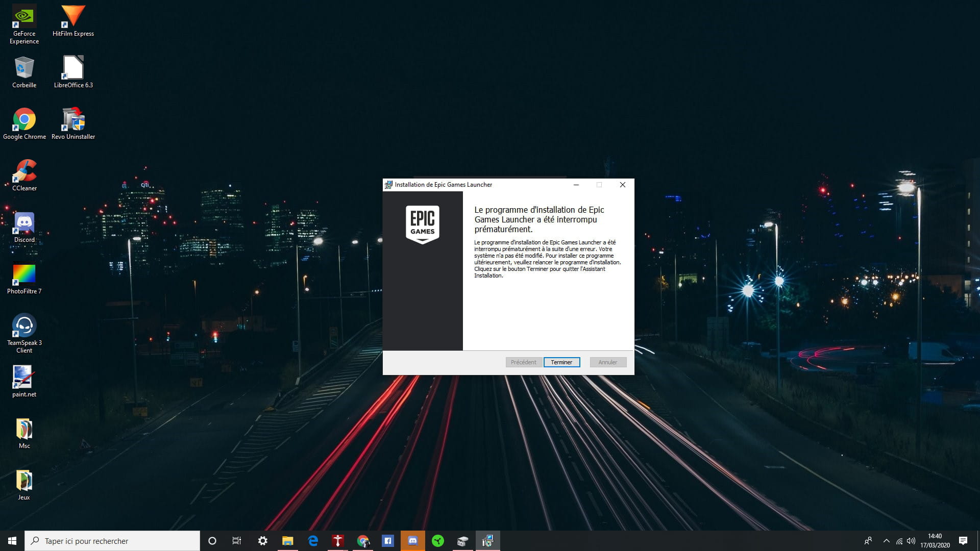Select the paint.net desktop icon
This screenshot has width=980, height=551.
click(x=24, y=382)
